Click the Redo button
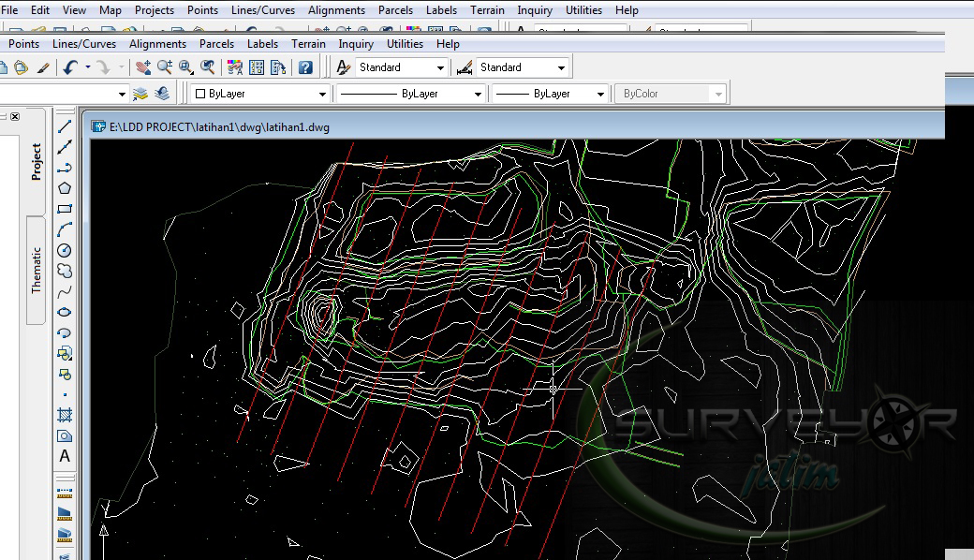Image resolution: width=974 pixels, height=560 pixels. point(103,66)
